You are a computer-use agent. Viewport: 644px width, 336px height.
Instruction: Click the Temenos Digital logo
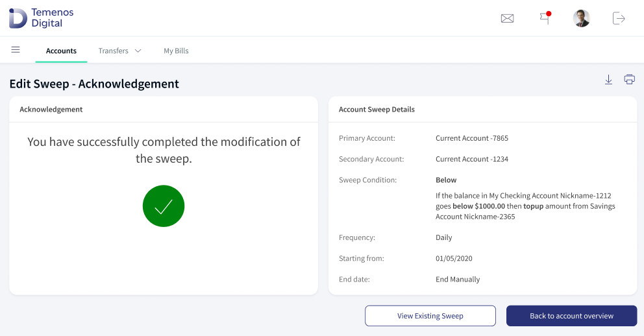pyautogui.click(x=41, y=18)
